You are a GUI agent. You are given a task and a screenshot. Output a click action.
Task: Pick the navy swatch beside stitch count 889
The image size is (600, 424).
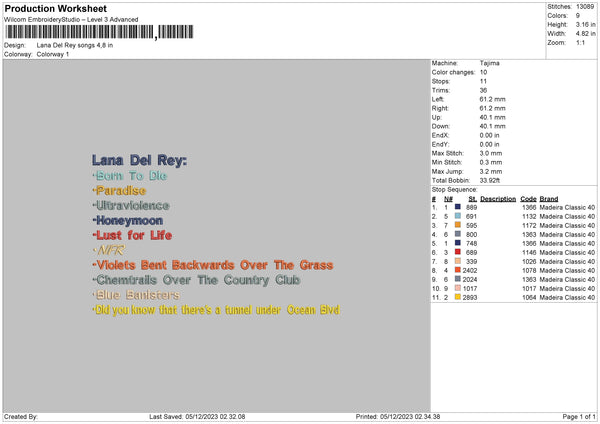[x=458, y=207]
